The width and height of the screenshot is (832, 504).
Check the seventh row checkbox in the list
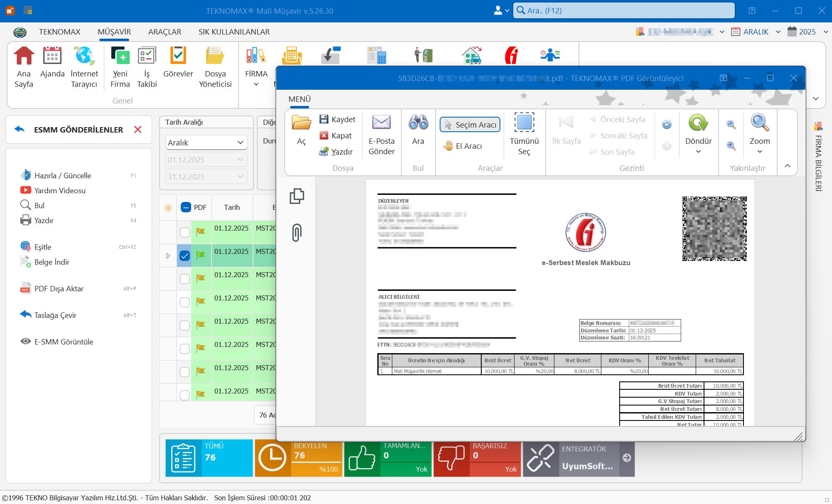click(x=185, y=372)
